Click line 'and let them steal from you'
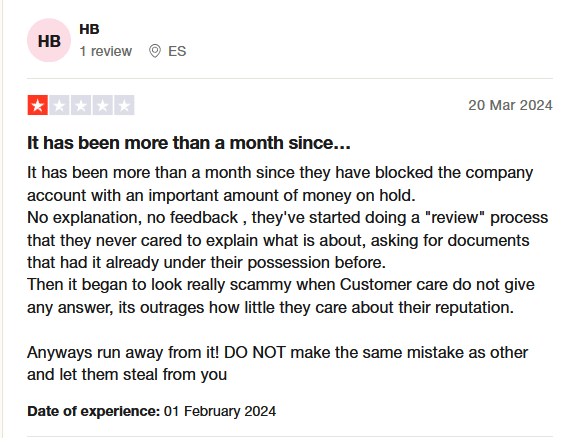The height and width of the screenshot is (438, 576). pos(127,374)
